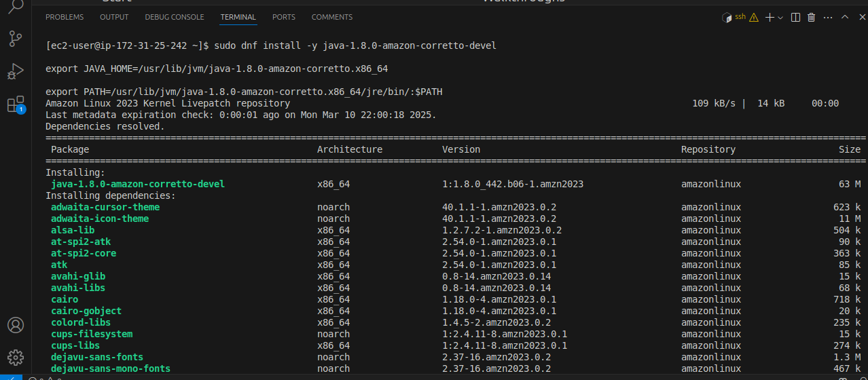Screen dimensions: 868x380
Task: Switch to the OUTPUT tab
Action: click(114, 17)
